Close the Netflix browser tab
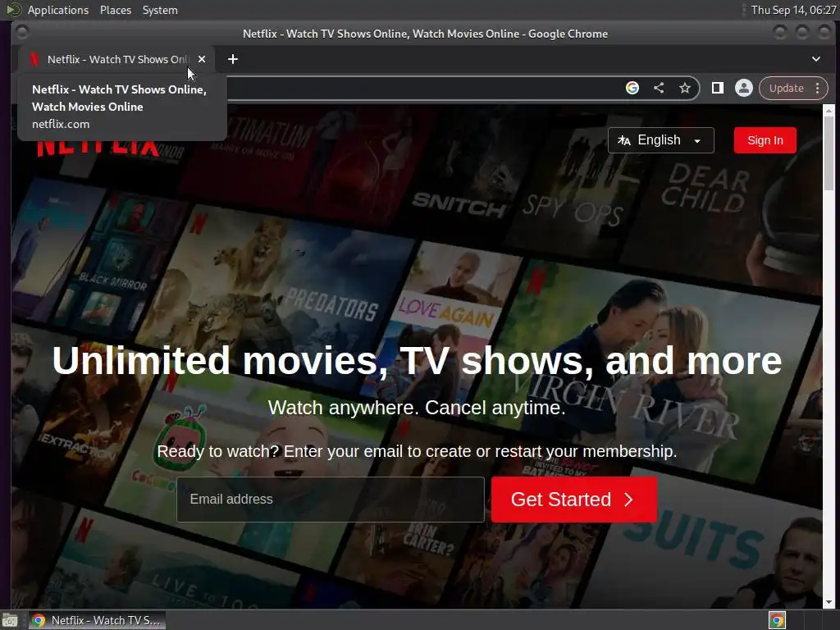This screenshot has width=840, height=630. tap(202, 59)
